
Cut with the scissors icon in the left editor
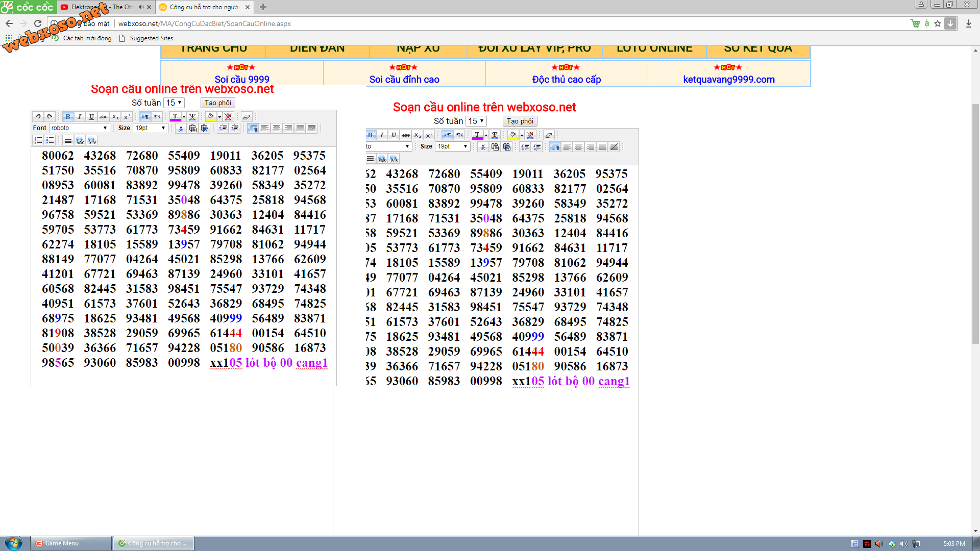[x=181, y=128]
